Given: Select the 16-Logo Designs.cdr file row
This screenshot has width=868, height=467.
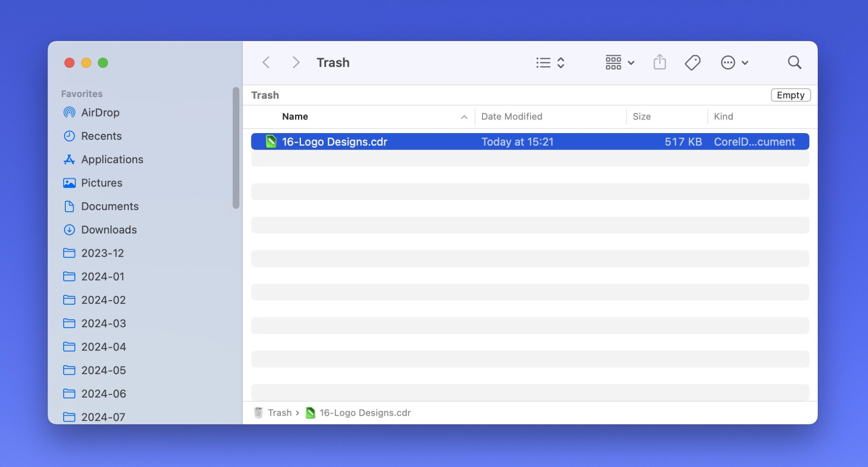Looking at the screenshot, I should tap(530, 142).
